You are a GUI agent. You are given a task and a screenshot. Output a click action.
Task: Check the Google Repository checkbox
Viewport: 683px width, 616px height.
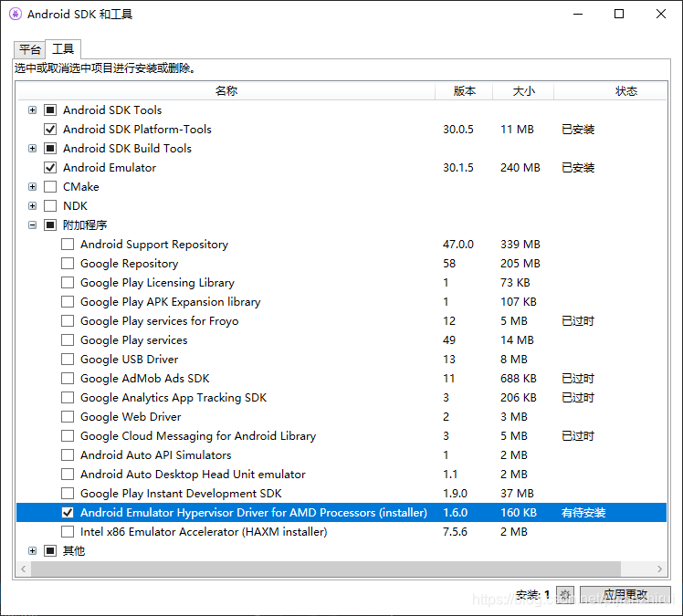coord(68,264)
